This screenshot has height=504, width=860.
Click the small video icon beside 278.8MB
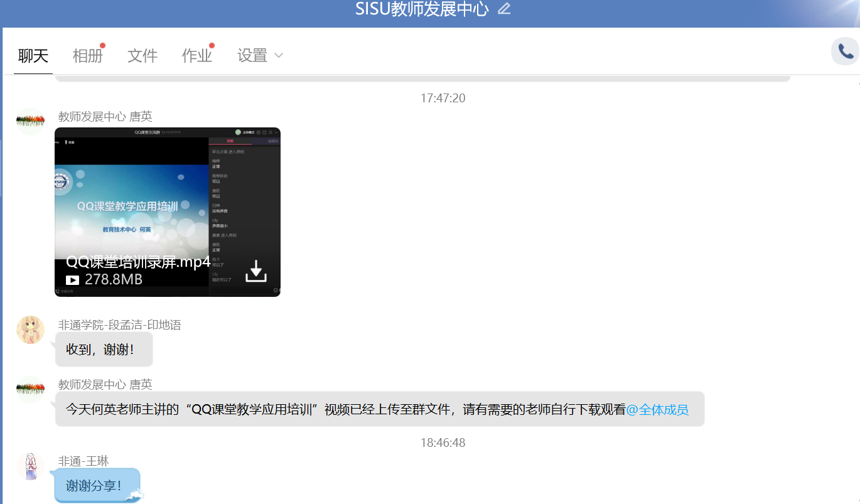[x=73, y=280]
